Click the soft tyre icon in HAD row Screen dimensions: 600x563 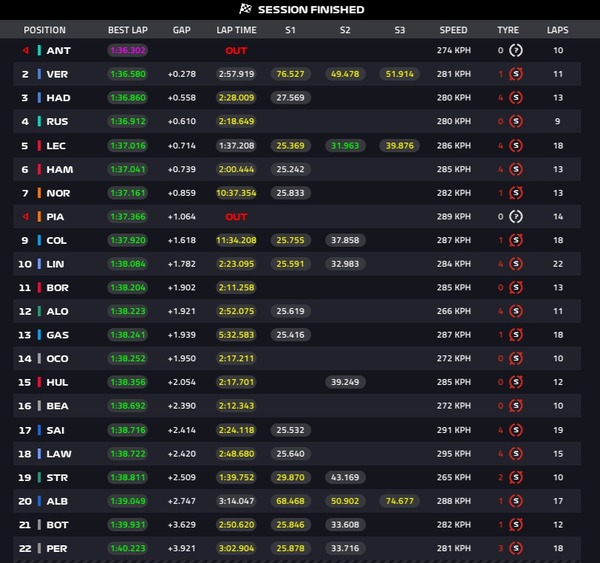click(x=515, y=98)
